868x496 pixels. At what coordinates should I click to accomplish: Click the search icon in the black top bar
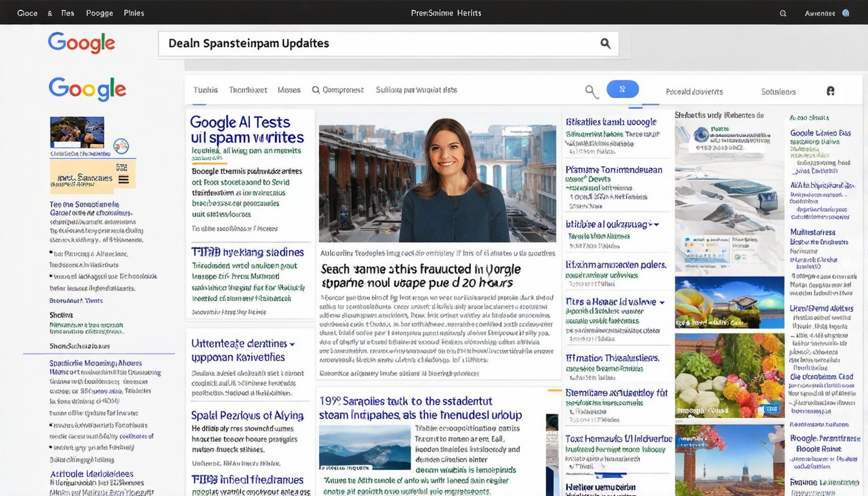point(783,13)
